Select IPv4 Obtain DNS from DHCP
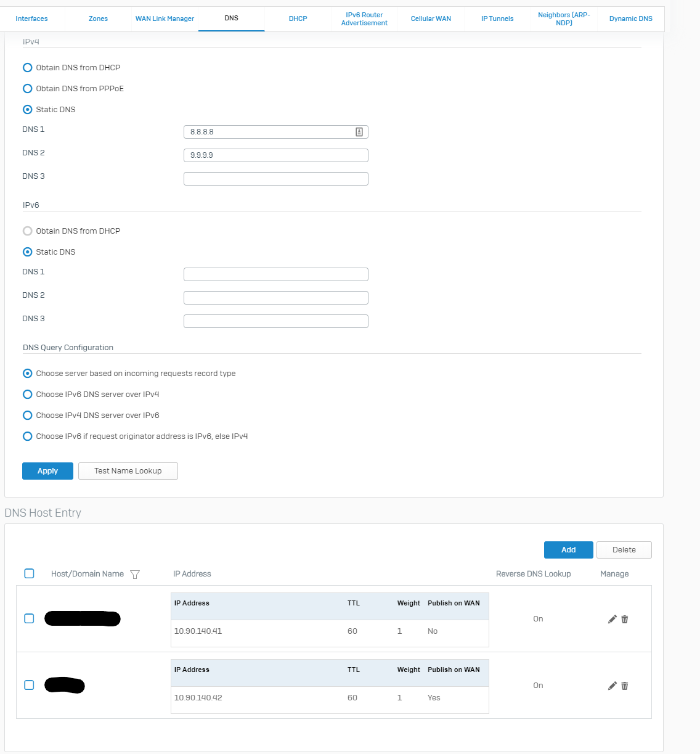Screen dimensions: 700x754 [28, 68]
